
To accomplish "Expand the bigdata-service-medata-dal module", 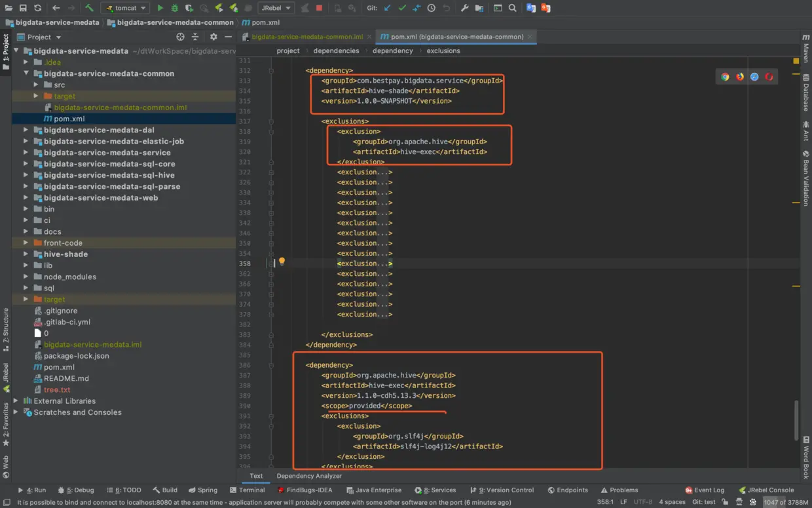I will [26, 130].
